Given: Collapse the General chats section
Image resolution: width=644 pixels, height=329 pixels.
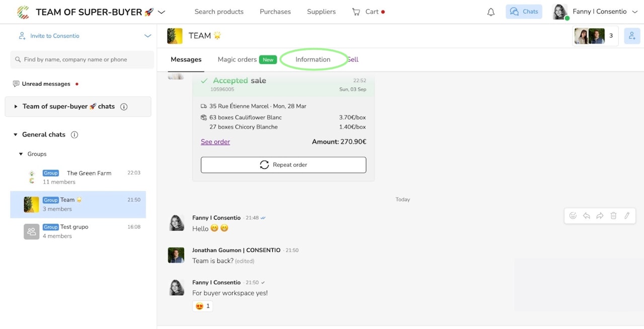Looking at the screenshot, I should coord(16,135).
